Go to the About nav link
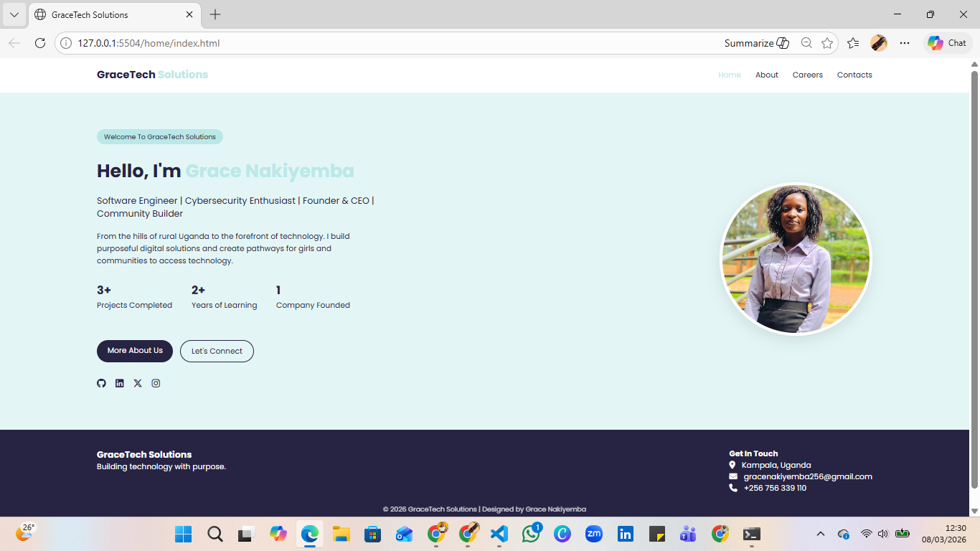The height and width of the screenshot is (551, 980). coord(767,75)
